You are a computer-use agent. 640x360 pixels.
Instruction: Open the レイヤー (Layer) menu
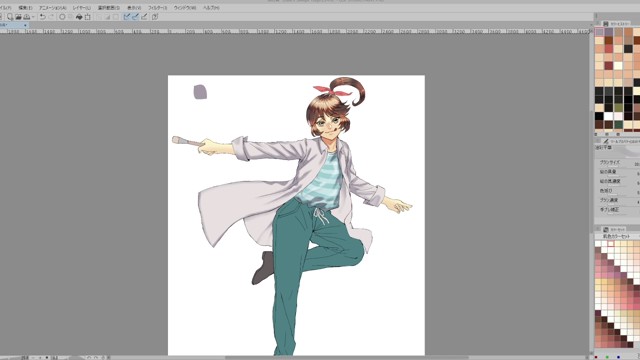[81, 8]
